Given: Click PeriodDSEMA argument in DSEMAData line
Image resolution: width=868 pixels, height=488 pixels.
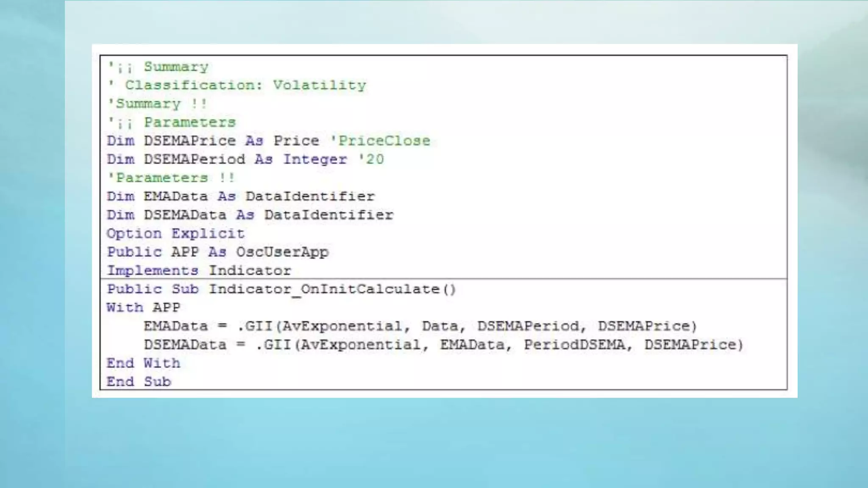Looking at the screenshot, I should [574, 345].
